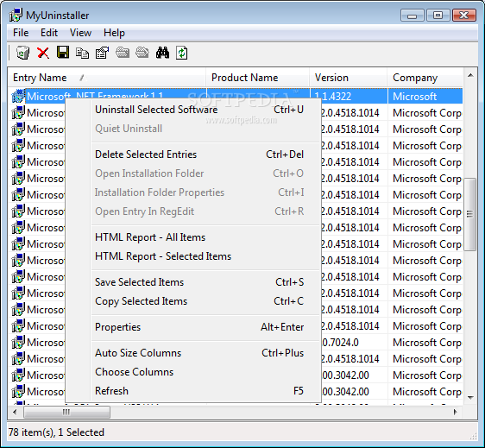Sort by the Entry Name column header
This screenshot has height=448, width=485.
coord(107,78)
